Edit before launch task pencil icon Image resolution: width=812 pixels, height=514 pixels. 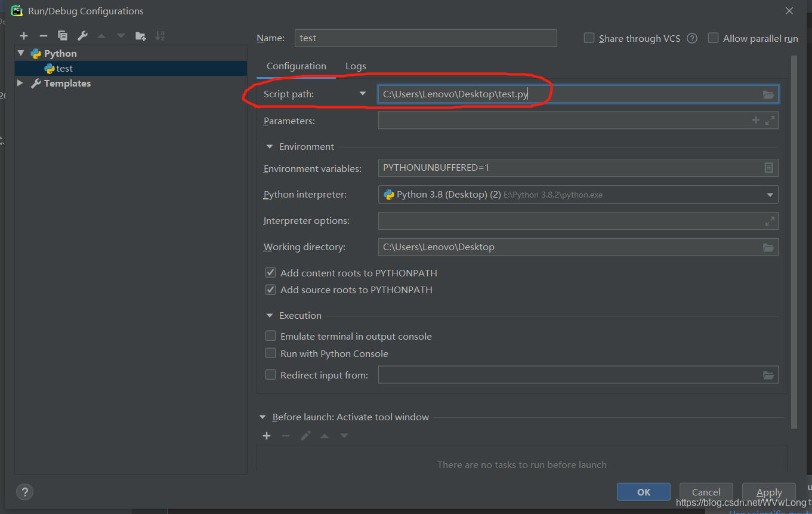click(305, 436)
